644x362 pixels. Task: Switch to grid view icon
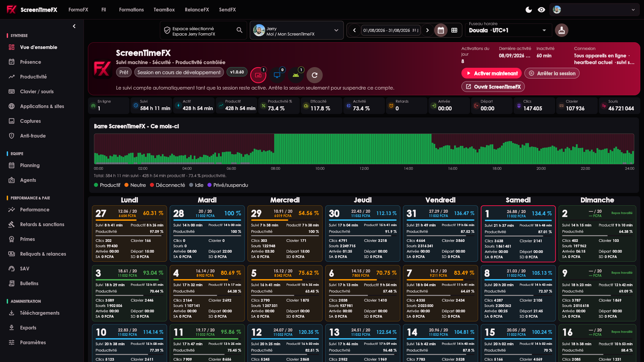(x=454, y=30)
